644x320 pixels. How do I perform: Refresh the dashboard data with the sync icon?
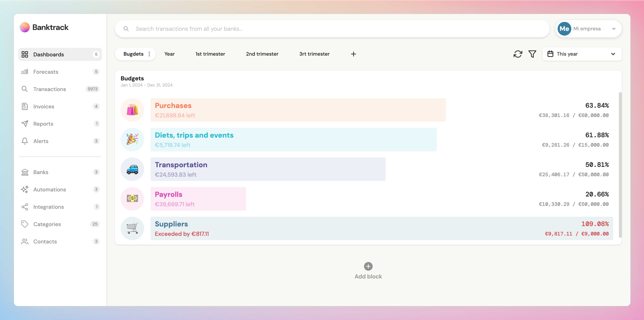(518, 54)
